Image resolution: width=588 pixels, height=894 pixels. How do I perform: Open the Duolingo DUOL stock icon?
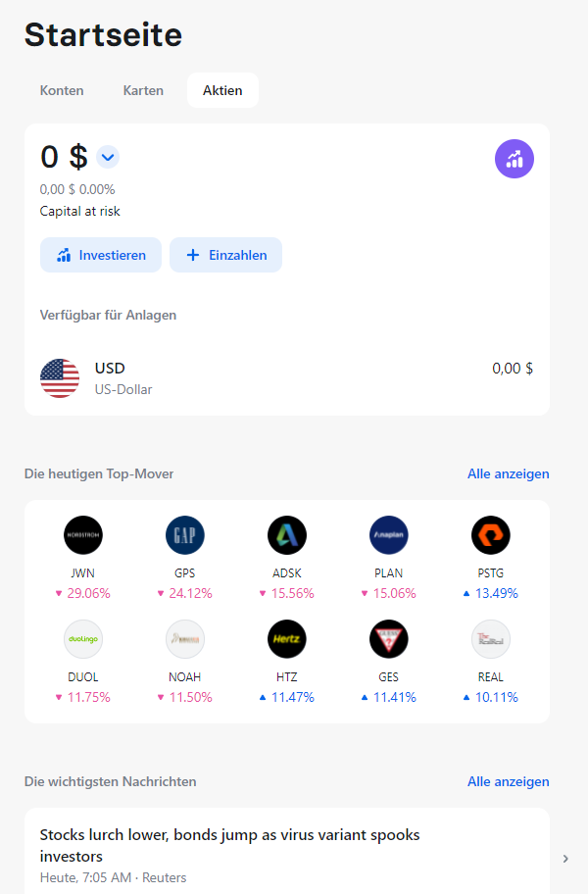(x=83, y=638)
